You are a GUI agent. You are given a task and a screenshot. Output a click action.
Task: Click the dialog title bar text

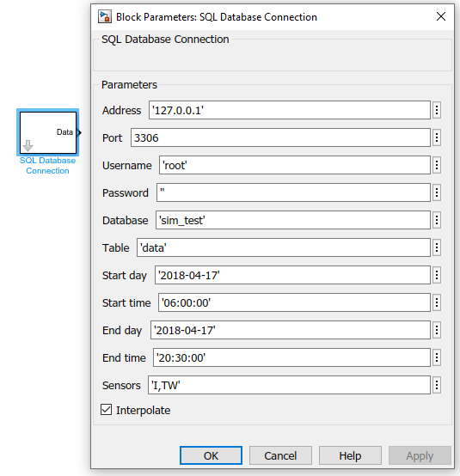click(x=217, y=17)
